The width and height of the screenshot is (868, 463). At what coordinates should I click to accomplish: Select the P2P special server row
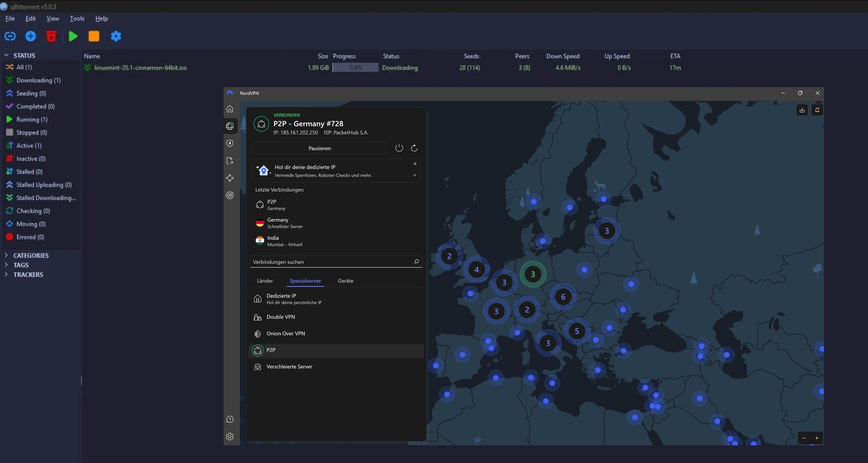click(337, 350)
